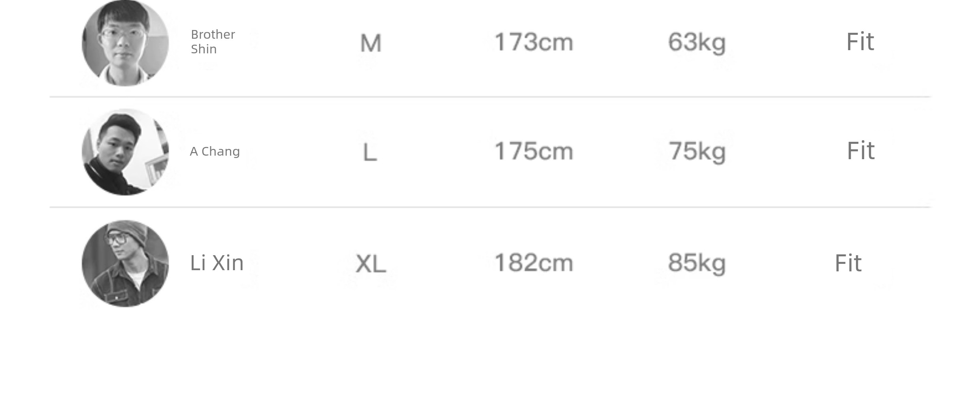Click the divider line below Brother Shin

(x=490, y=97)
